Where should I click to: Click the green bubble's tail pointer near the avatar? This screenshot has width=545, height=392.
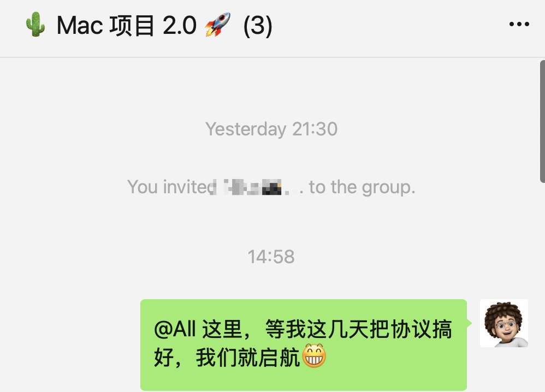[470, 323]
